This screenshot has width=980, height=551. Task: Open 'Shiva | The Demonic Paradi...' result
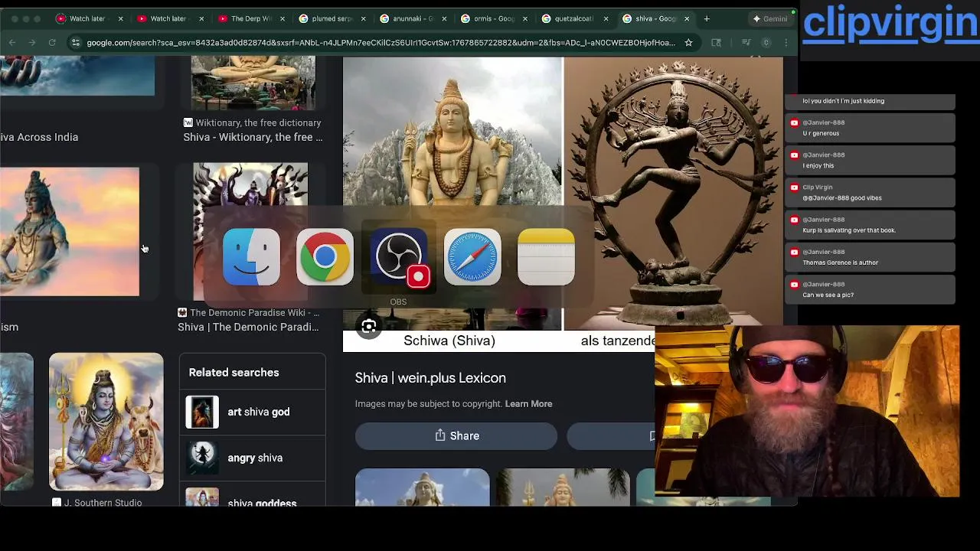(248, 327)
